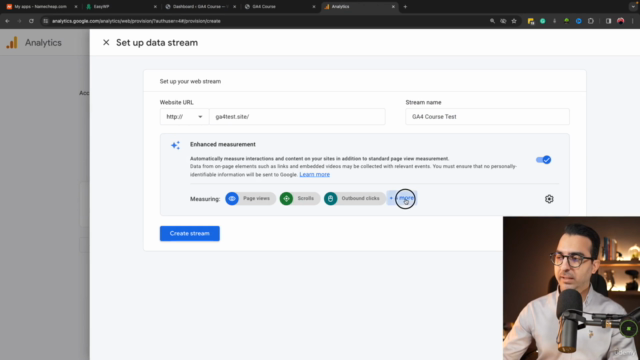Open the green Grammarly extension icon
The height and width of the screenshot is (360, 640).
tap(542, 21)
